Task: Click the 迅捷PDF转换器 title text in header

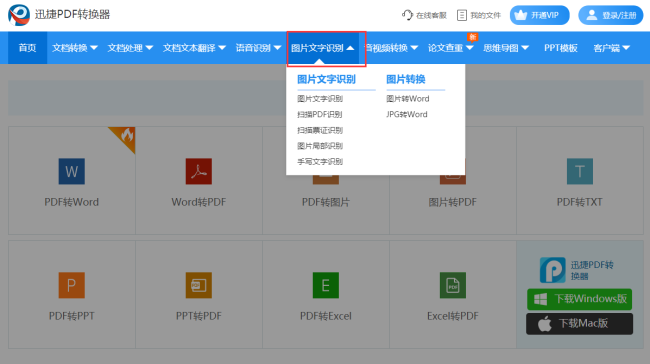Action: pyautogui.click(x=73, y=15)
